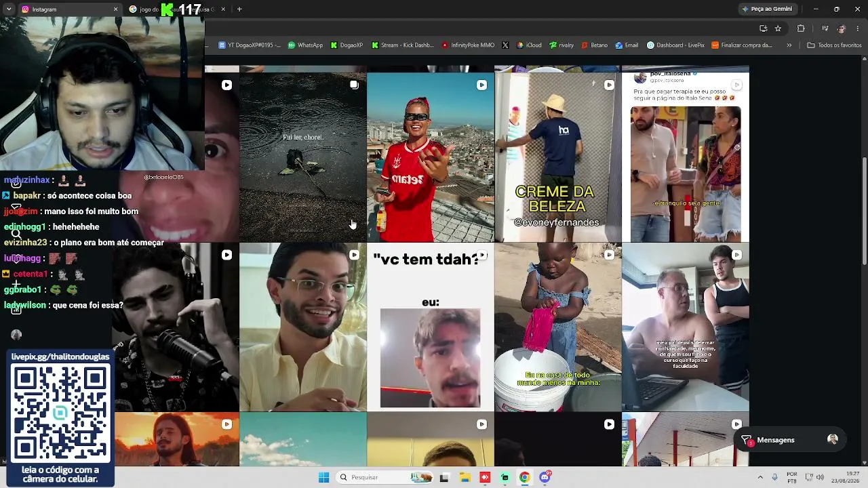Open the Todos os favoritos folder
The width and height of the screenshot is (868, 488).
click(x=834, y=45)
